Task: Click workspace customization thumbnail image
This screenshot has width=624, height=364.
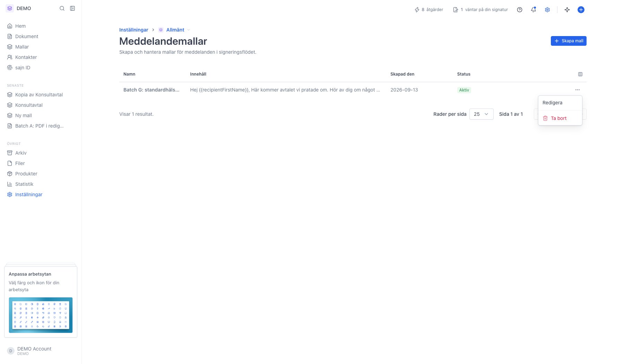Action: pos(41,315)
